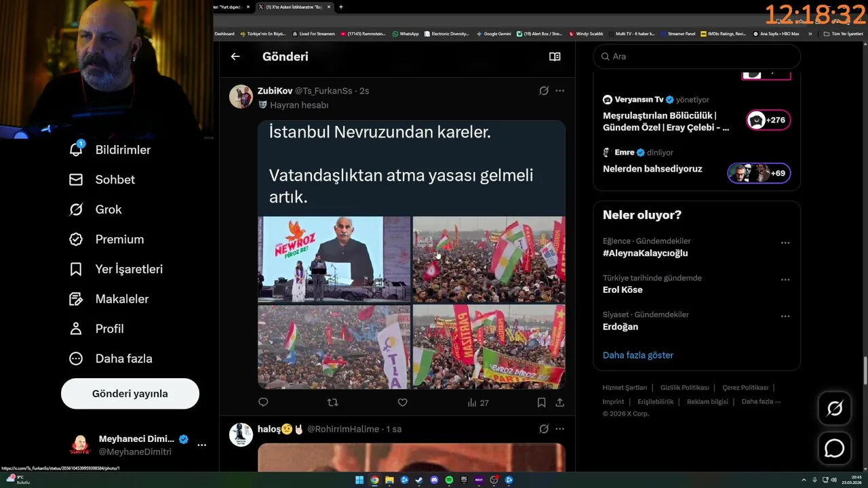868x488 pixels.
Task: Open Google Gemini bookmark
Action: 494,33
